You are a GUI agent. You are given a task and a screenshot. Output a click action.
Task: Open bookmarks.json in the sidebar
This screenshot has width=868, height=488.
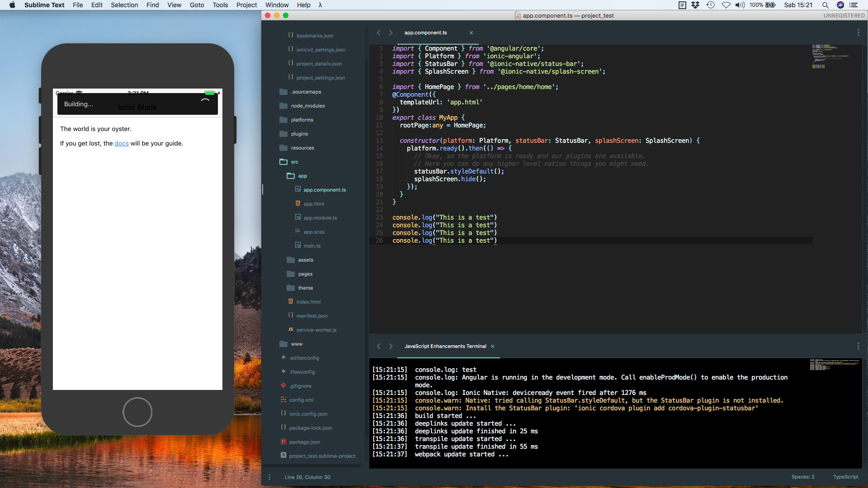click(x=315, y=36)
